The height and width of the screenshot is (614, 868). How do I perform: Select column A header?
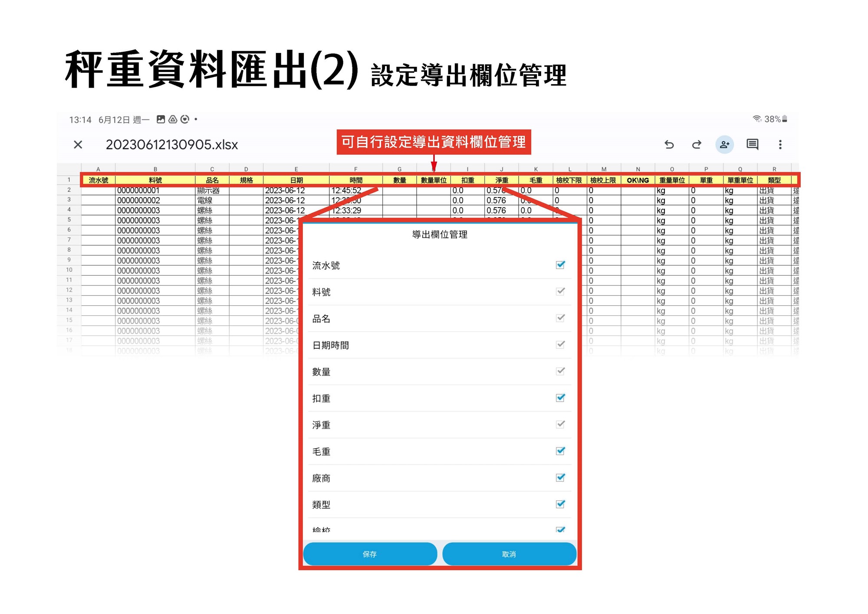[x=98, y=169]
